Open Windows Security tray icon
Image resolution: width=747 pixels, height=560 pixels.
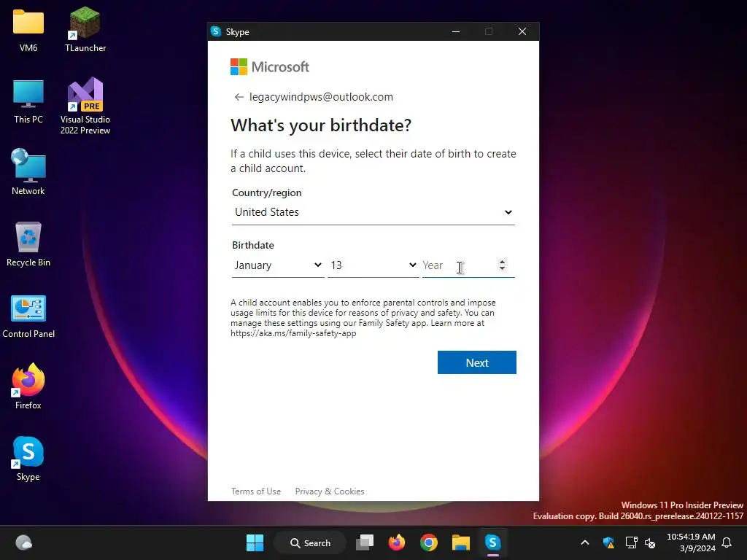pos(608,542)
